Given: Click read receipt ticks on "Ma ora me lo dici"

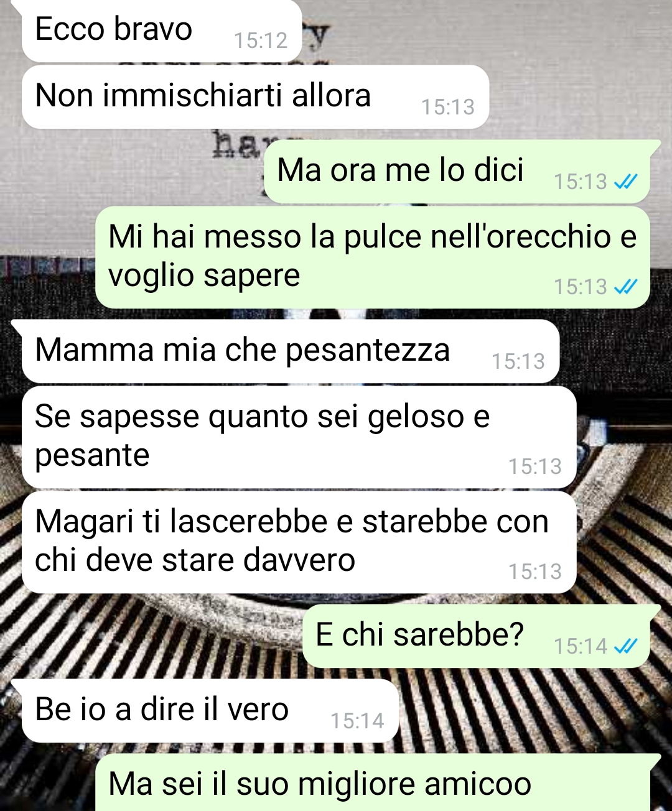Looking at the screenshot, I should tap(625, 182).
